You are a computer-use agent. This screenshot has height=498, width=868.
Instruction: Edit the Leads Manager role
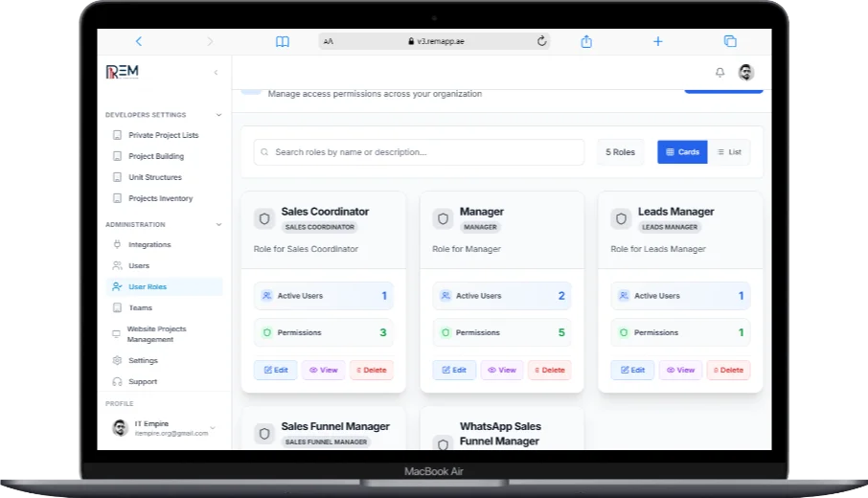point(632,371)
